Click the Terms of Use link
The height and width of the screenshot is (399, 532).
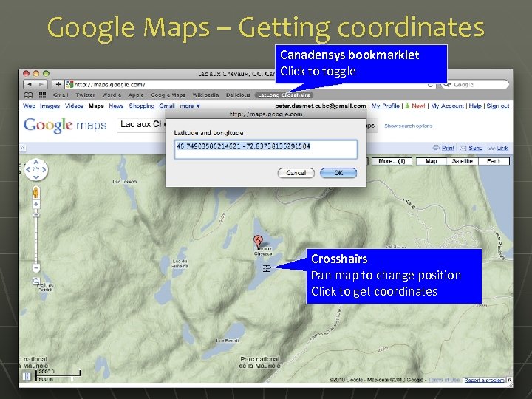(x=444, y=380)
